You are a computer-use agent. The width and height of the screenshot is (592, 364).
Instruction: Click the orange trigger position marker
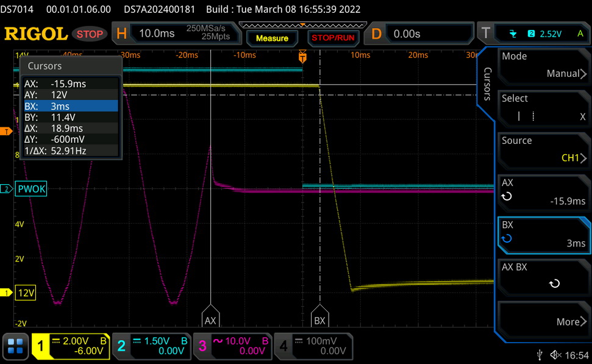click(x=302, y=57)
